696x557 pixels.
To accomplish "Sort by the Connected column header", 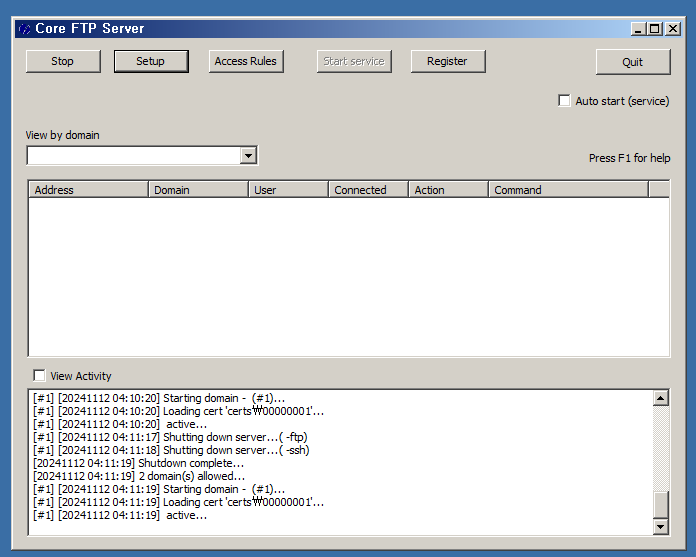I will tap(368, 190).
